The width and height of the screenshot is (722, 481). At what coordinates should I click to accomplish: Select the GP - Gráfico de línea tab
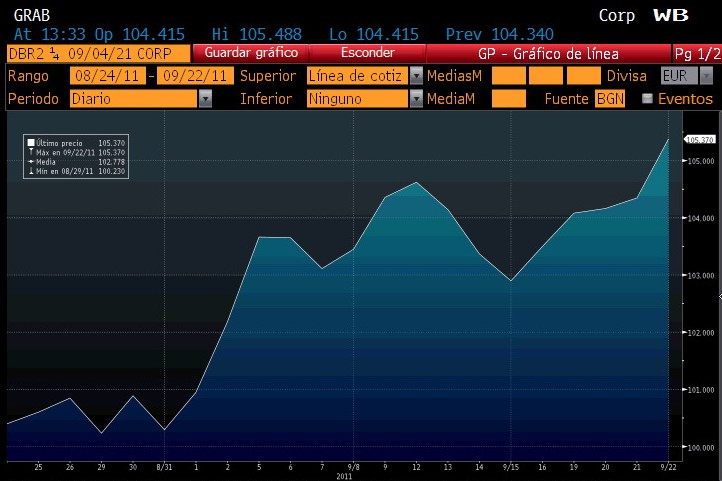point(548,53)
